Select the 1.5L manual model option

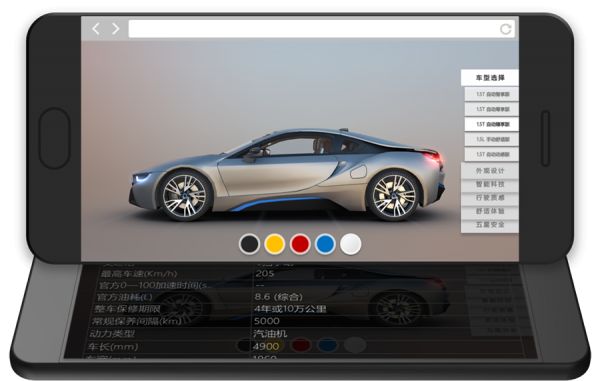(492, 139)
